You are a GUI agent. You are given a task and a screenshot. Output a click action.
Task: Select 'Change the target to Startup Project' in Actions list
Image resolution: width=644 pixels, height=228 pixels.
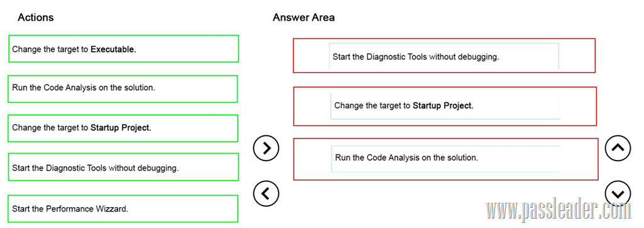pos(123,128)
